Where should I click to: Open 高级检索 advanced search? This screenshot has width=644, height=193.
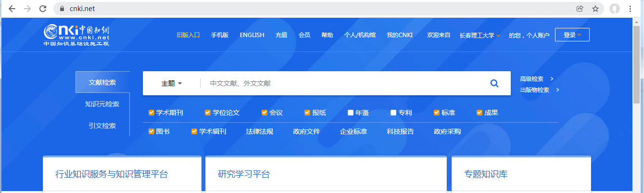click(537, 79)
